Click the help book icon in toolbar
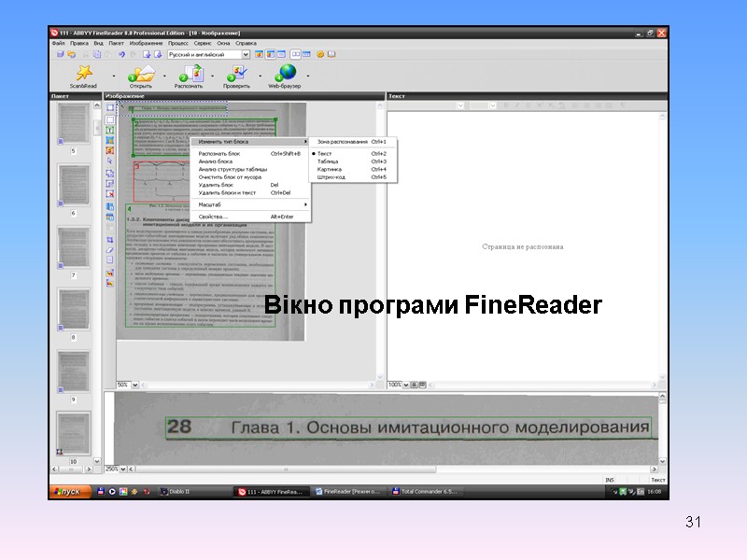This screenshot has height=560, width=747. click(x=332, y=54)
